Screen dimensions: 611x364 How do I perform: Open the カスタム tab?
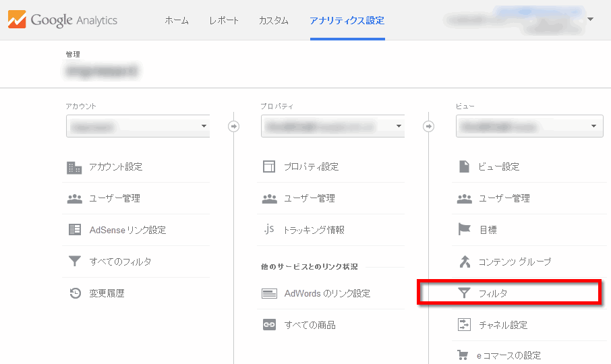274,20
